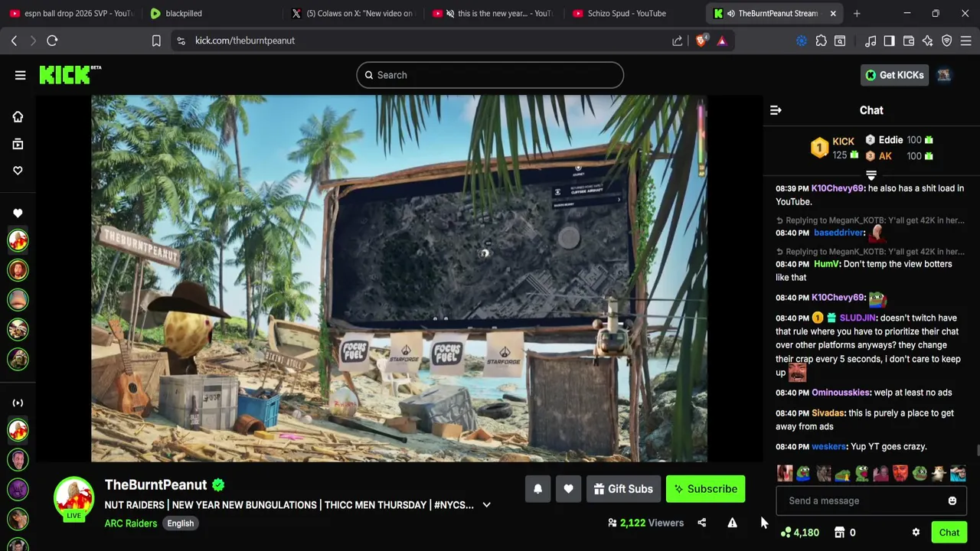This screenshot has width=980, height=551.
Task: Open Brave Rewards triangle icon
Action: coord(722,41)
